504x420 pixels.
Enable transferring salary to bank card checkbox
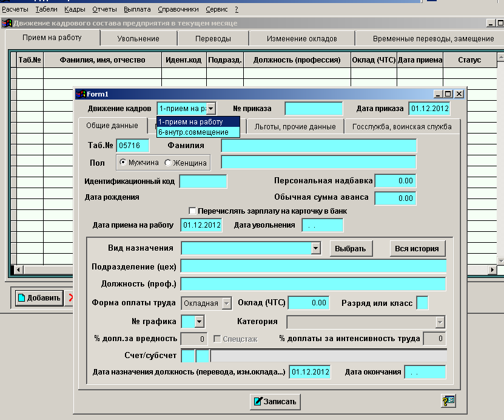pos(193,211)
